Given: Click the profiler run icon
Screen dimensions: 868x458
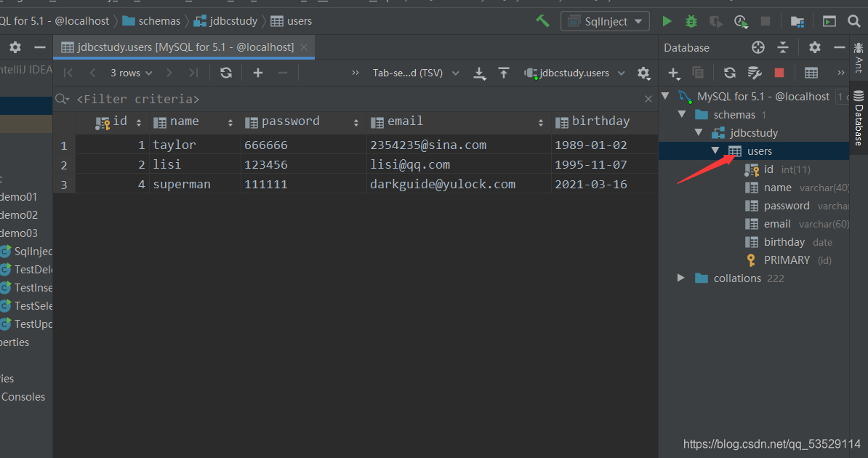Looking at the screenshot, I should click(741, 22).
